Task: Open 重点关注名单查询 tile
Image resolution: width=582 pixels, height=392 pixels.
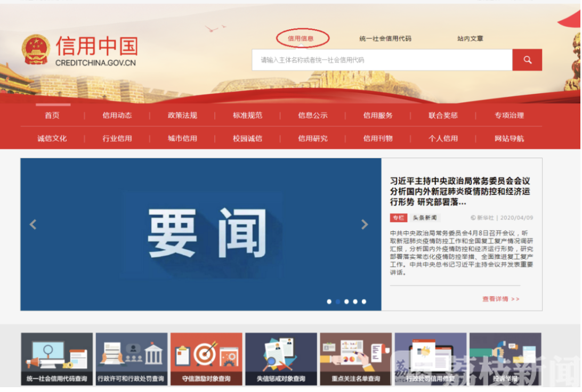Action: point(356,360)
